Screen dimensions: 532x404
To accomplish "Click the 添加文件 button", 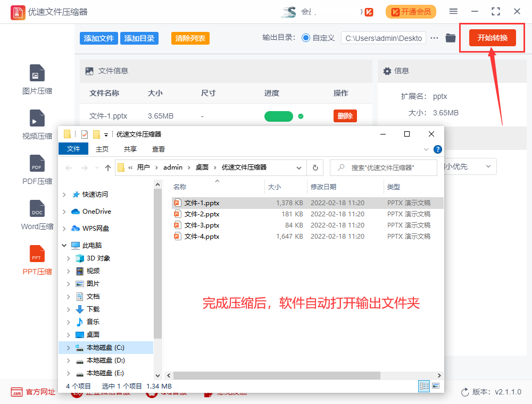I will [x=99, y=38].
